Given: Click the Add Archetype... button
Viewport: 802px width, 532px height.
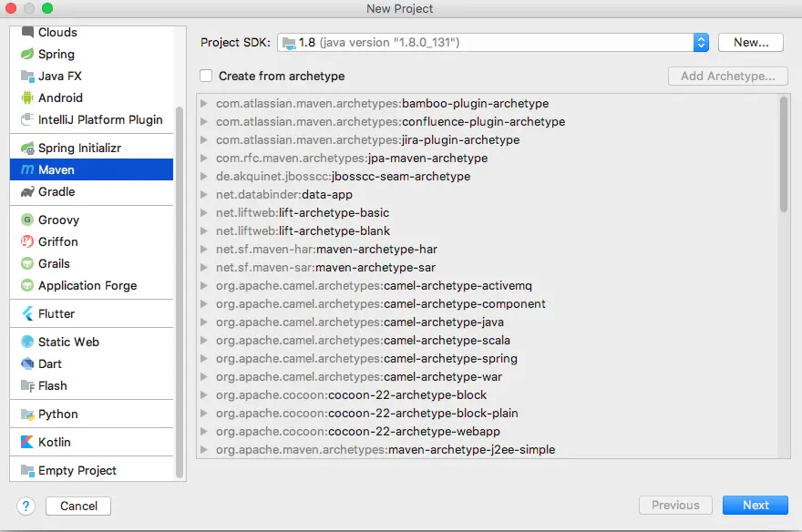Looking at the screenshot, I should 728,77.
